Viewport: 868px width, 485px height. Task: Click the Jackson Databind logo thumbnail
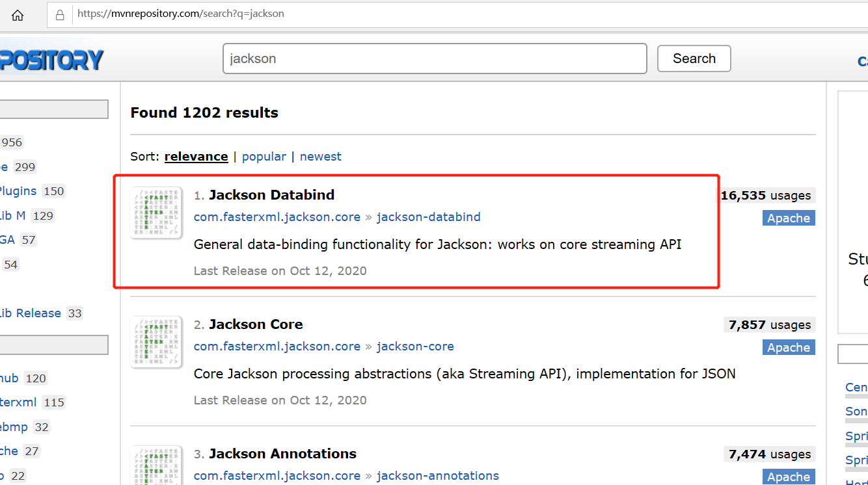point(155,213)
